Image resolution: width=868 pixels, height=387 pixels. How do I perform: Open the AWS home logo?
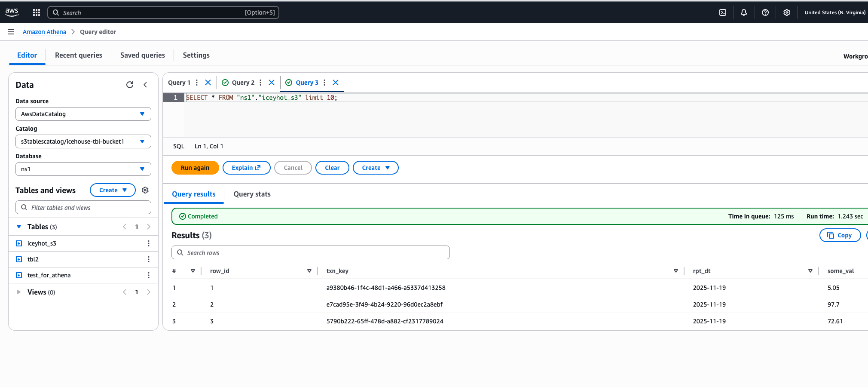click(x=12, y=12)
